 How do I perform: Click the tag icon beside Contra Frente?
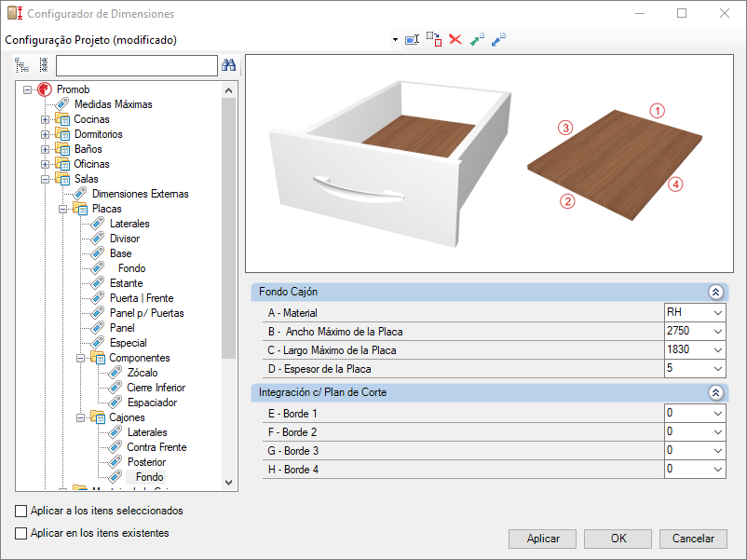point(115,447)
